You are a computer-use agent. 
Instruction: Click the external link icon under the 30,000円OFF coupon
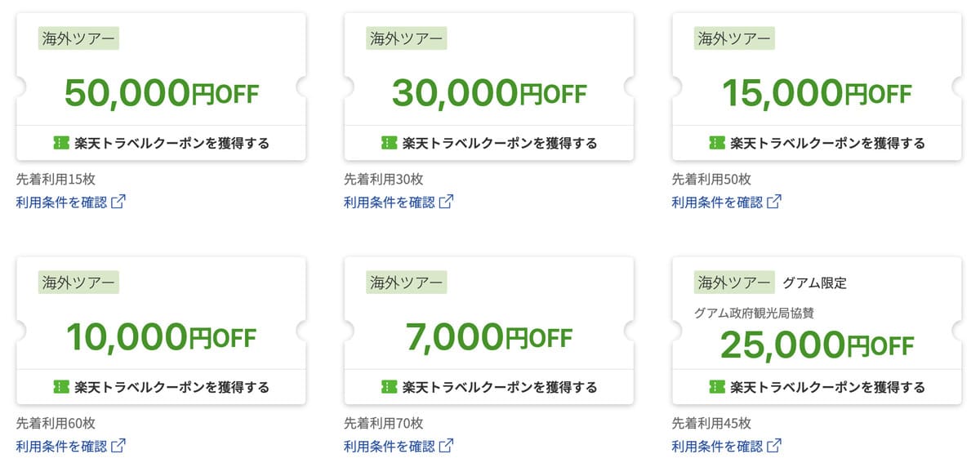448,198
